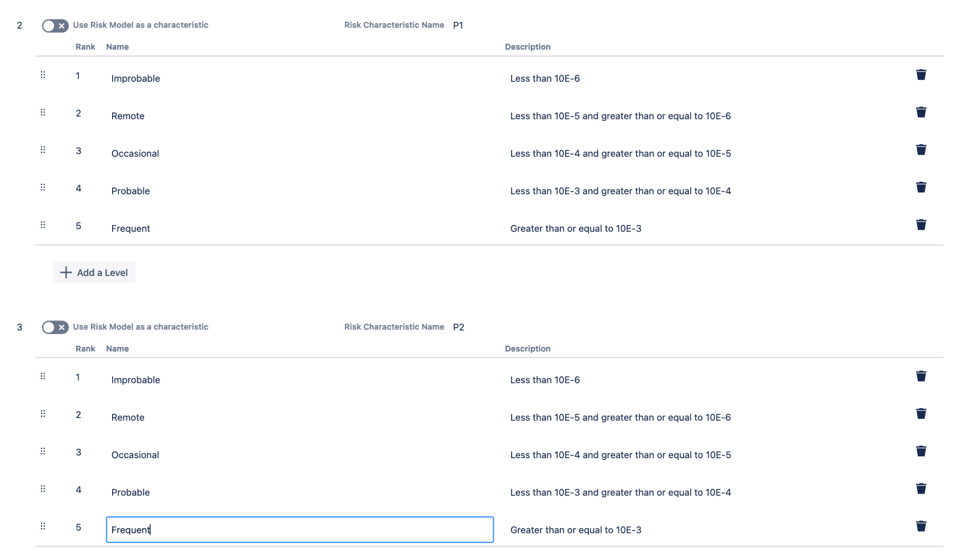This screenshot has height=560, width=957.
Task: Delete the P1 Remote level
Action: click(x=921, y=112)
